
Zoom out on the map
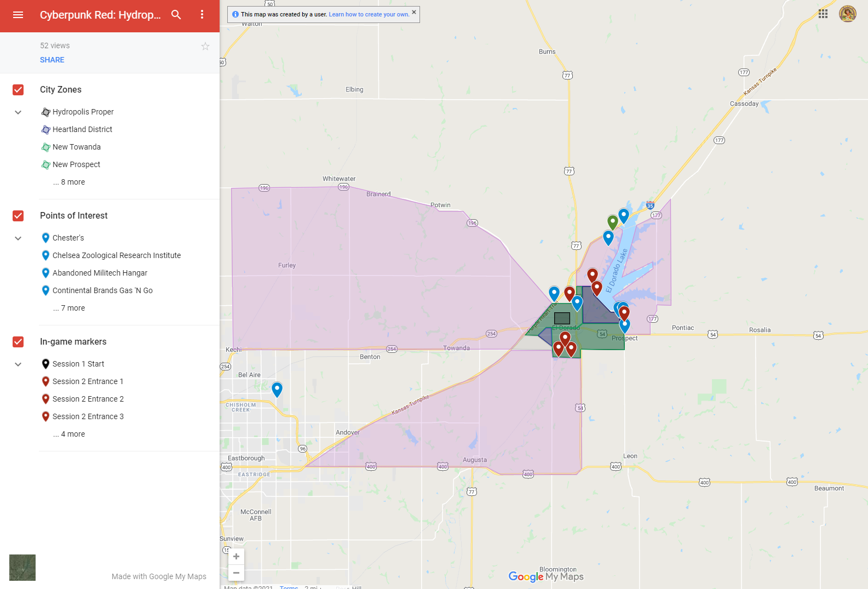click(x=237, y=573)
